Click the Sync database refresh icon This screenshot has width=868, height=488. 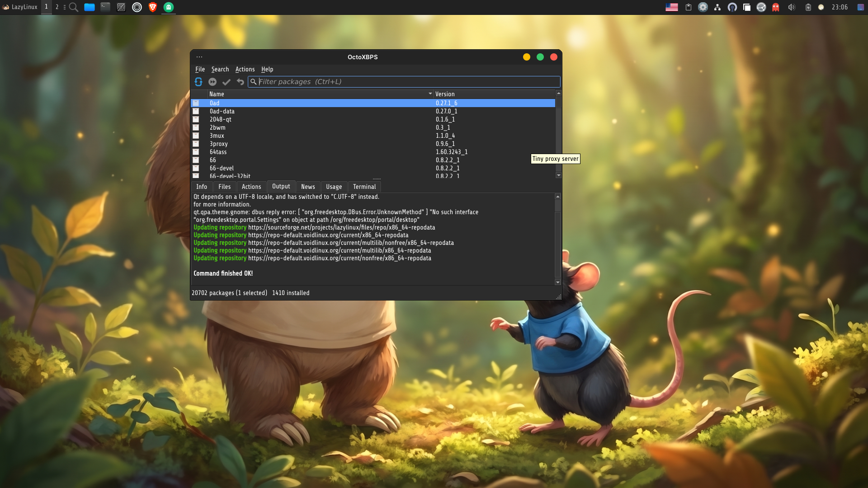coord(198,82)
